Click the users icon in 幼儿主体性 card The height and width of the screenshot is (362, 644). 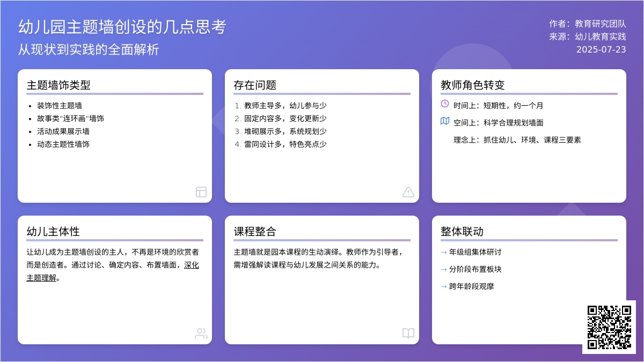(201, 334)
